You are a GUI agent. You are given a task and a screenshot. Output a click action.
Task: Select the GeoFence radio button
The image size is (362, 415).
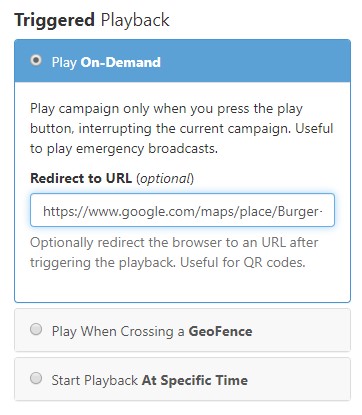pos(36,329)
